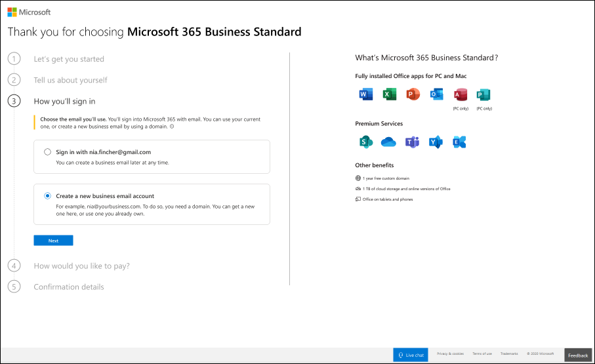Click the Publisher app icon

[484, 94]
